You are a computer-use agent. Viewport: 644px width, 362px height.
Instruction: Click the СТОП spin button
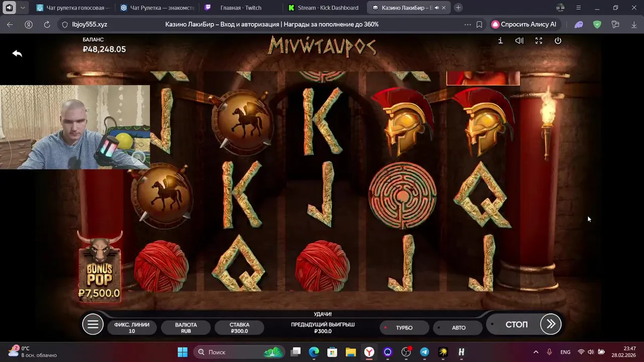pos(516,324)
